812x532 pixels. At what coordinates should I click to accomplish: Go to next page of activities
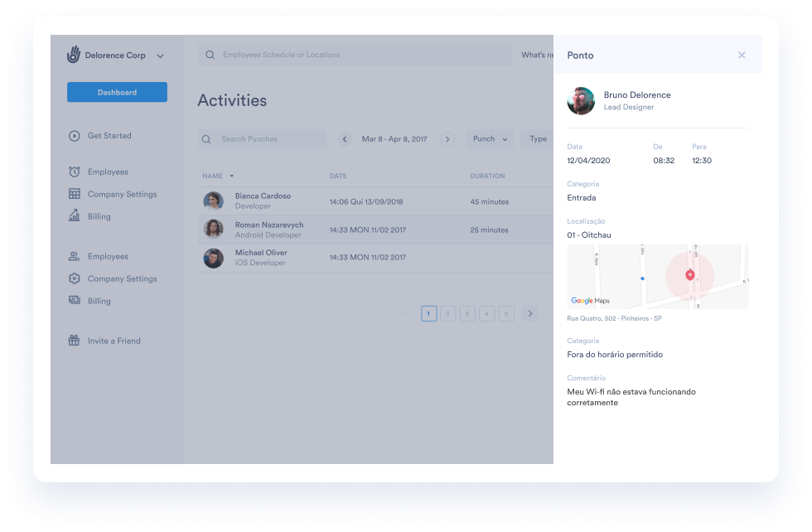[x=530, y=313]
